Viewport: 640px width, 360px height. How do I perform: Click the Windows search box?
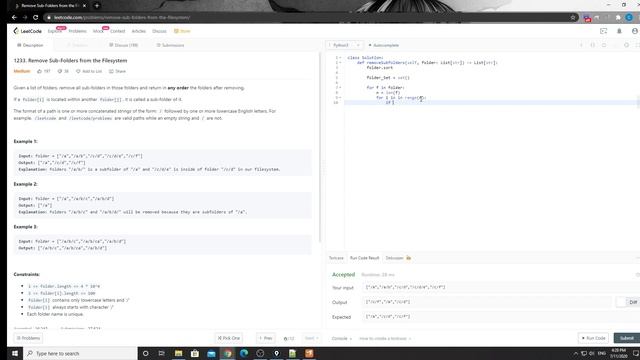tap(80, 353)
